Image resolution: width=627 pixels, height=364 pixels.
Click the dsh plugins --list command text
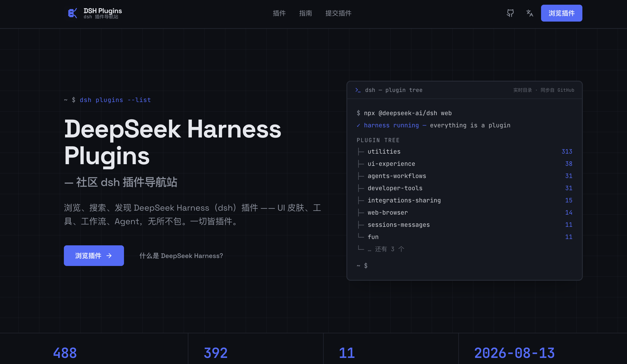pos(115,100)
